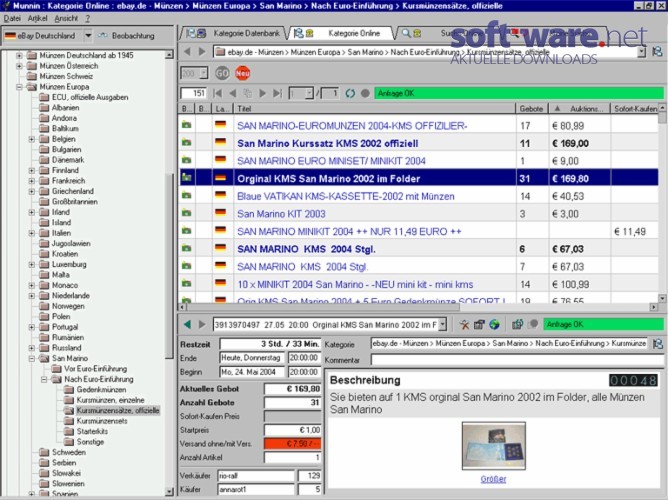Click the red Versand cost field
Image resolution: width=668 pixels, height=500 pixels.
(293, 443)
